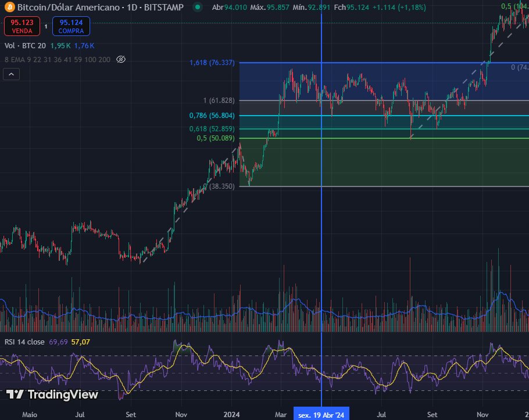Click the RSI moving average value 57,07
This screenshot has width=529, height=420.
click(81, 342)
